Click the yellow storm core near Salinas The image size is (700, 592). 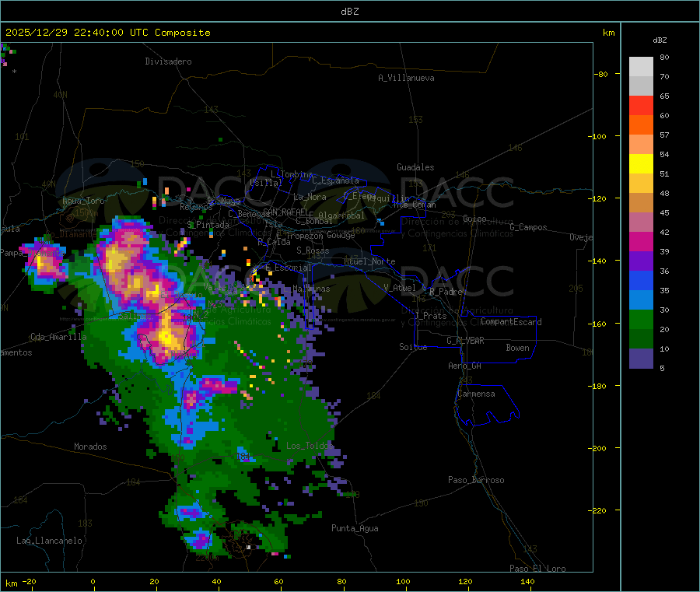pyautogui.click(x=167, y=336)
